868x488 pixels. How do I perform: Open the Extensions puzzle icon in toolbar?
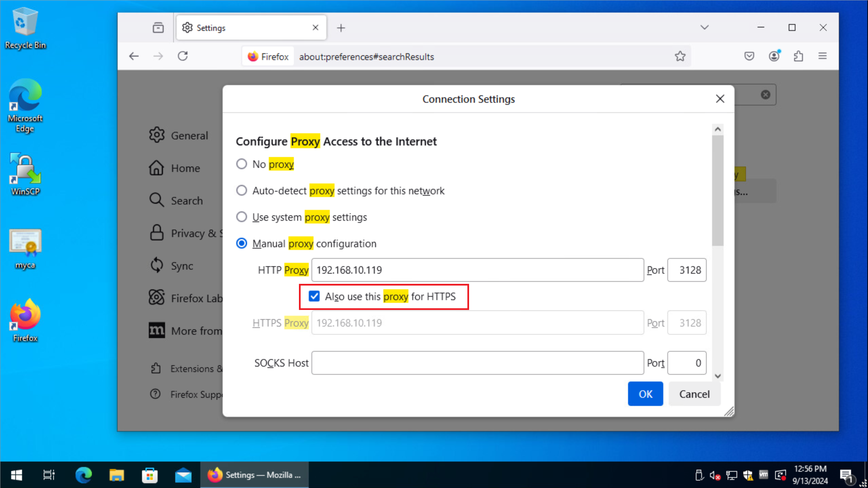(798, 56)
